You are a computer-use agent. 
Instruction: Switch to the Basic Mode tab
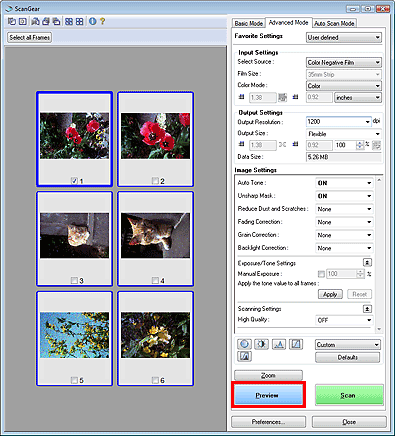coord(249,23)
